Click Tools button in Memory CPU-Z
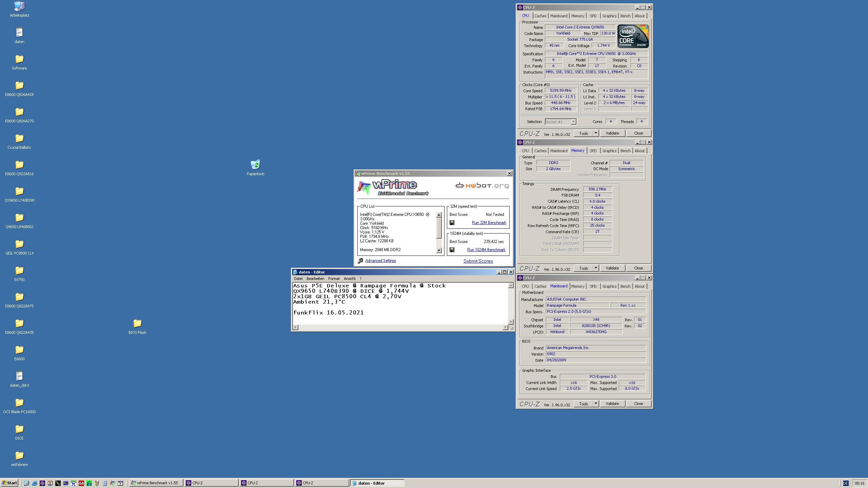 (584, 268)
